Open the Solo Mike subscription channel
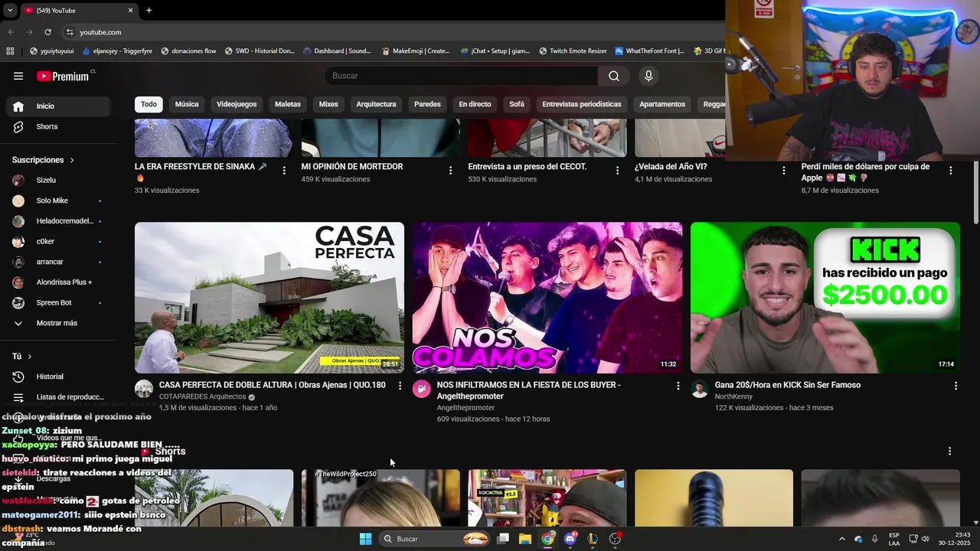980x551 pixels. [x=58, y=201]
